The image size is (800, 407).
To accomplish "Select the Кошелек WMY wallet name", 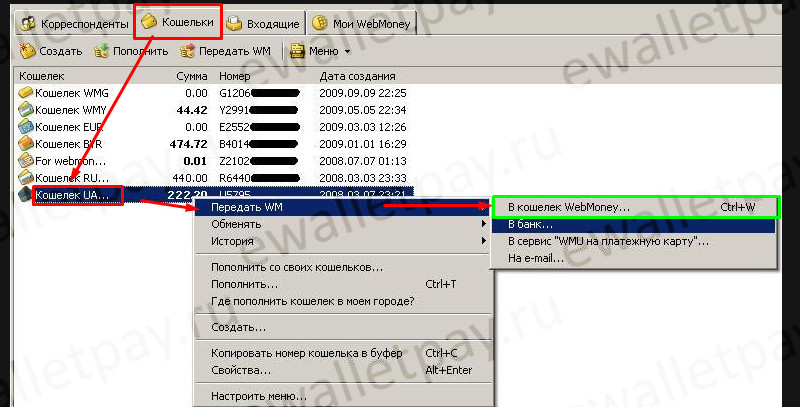I will point(70,110).
